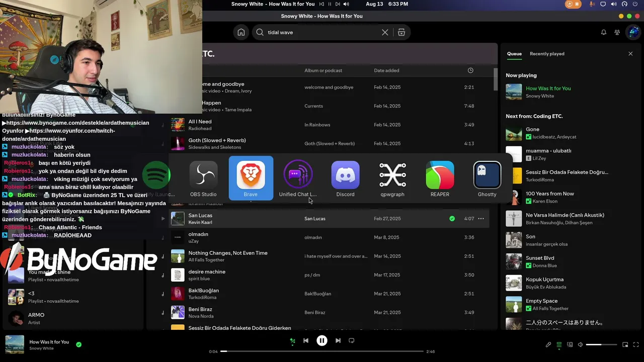Click the magnifier icon in the search bar

[260, 32]
